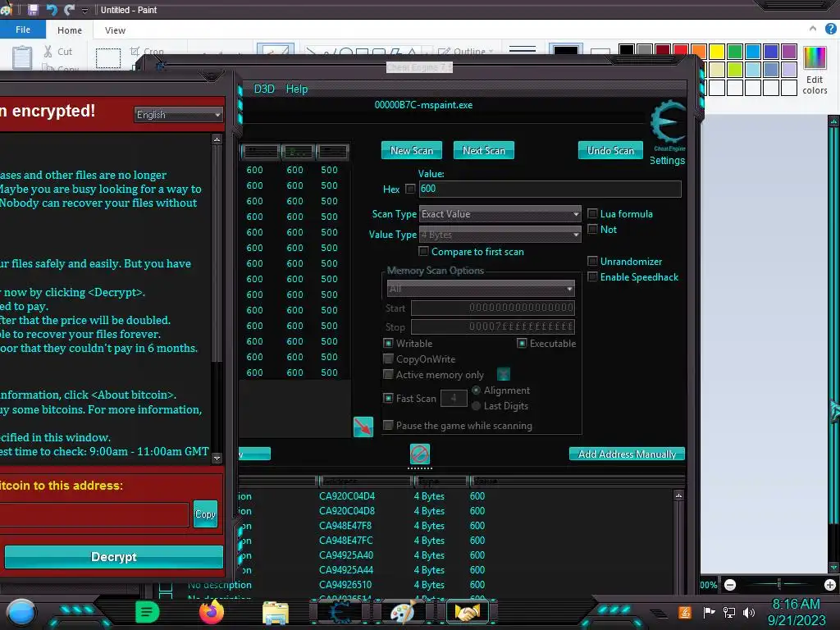Click the Next Scan button

pos(484,151)
